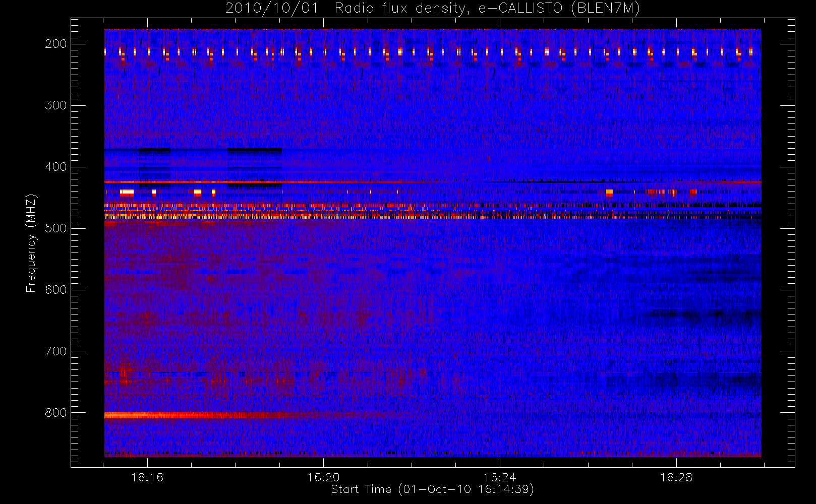Click the 16:24 time tick label
This screenshot has height=504, width=816.
(x=500, y=477)
